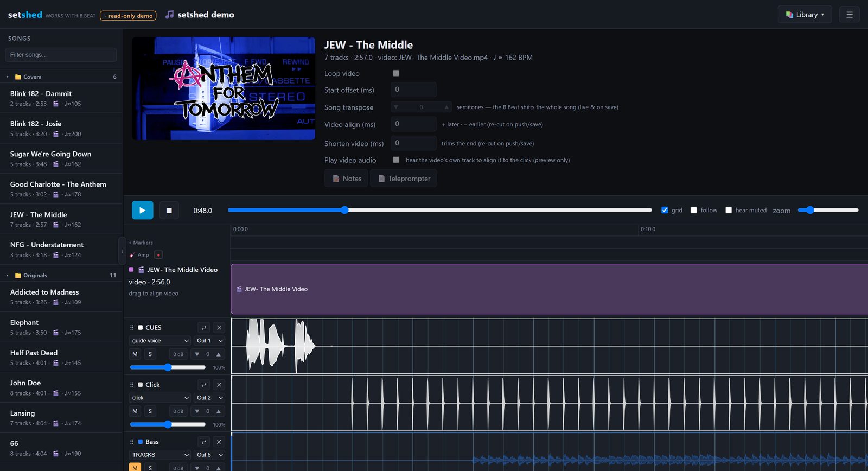Open the Notes button
The width and height of the screenshot is (868, 471).
pyautogui.click(x=346, y=179)
